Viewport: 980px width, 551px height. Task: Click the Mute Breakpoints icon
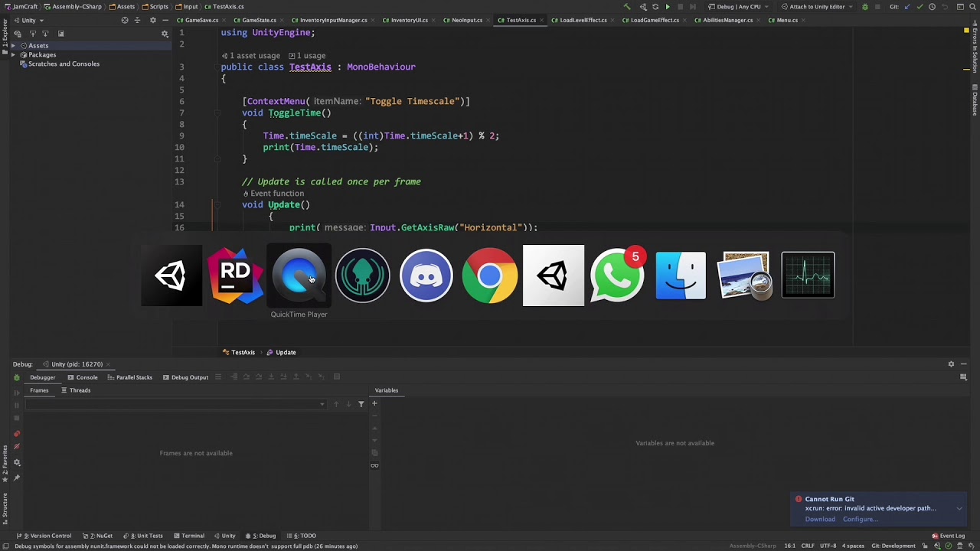(x=17, y=447)
